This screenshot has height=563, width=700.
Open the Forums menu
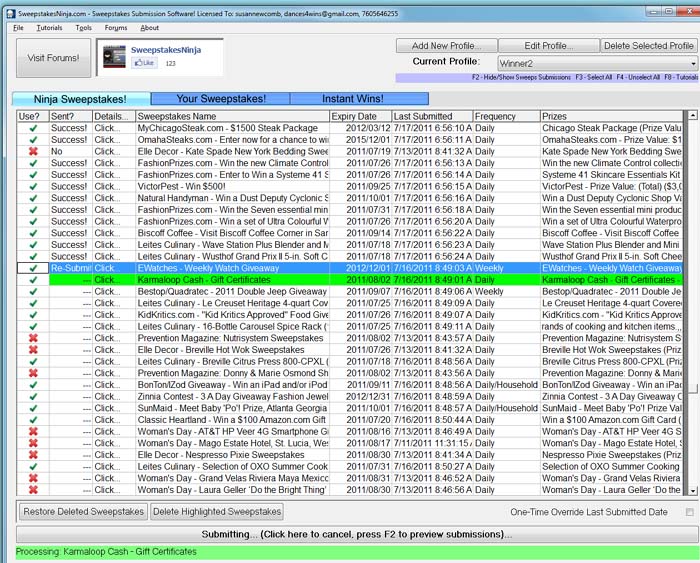(116, 28)
